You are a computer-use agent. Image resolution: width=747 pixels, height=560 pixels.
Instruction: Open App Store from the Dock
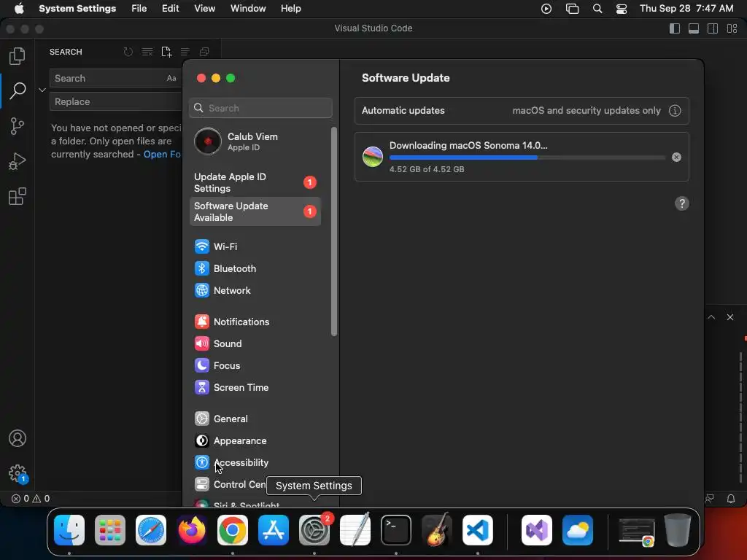click(x=274, y=530)
